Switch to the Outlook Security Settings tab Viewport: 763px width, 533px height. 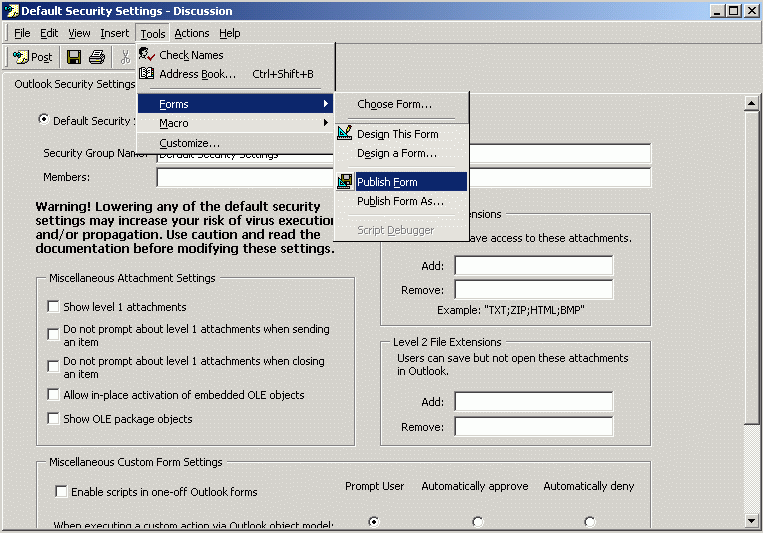pyautogui.click(x=74, y=84)
